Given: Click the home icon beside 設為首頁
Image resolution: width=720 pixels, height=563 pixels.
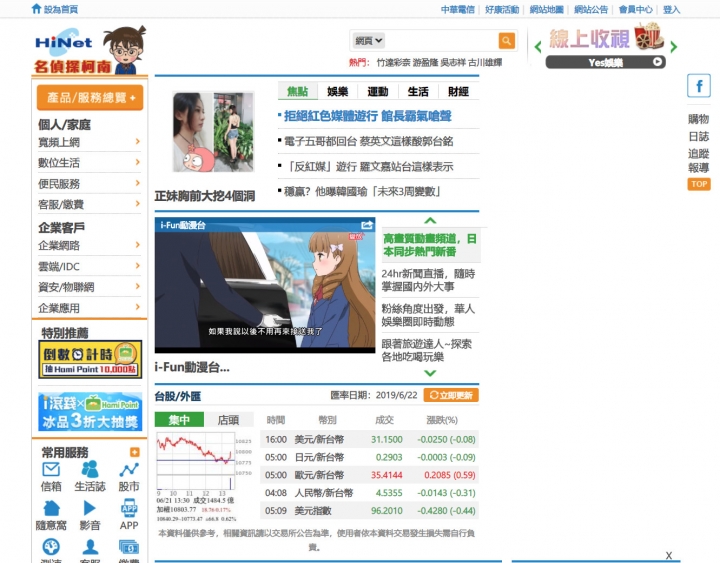Looking at the screenshot, I should coord(36,9).
